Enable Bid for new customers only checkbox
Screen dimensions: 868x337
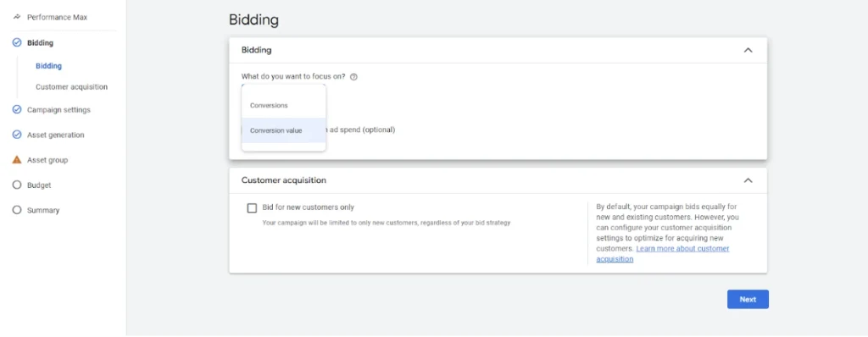252,208
